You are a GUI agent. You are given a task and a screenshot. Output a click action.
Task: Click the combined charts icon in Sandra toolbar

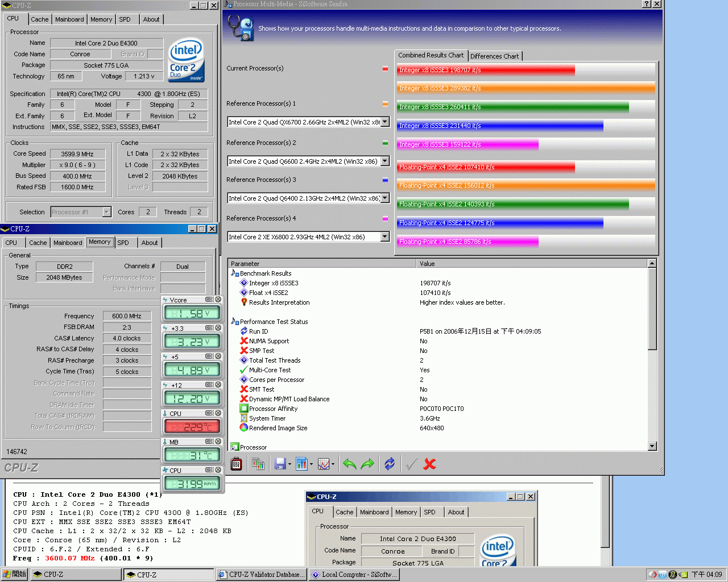[258, 464]
